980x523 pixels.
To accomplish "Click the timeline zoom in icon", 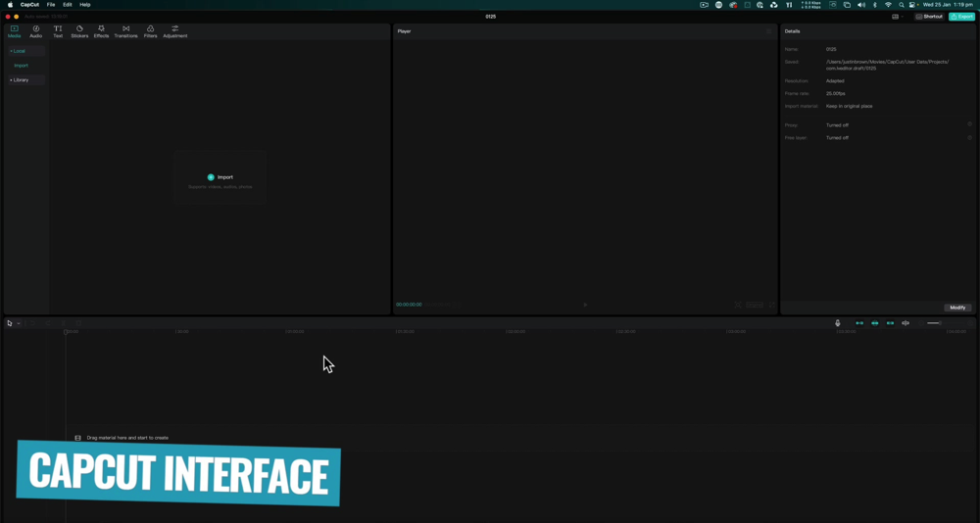I will click(970, 323).
